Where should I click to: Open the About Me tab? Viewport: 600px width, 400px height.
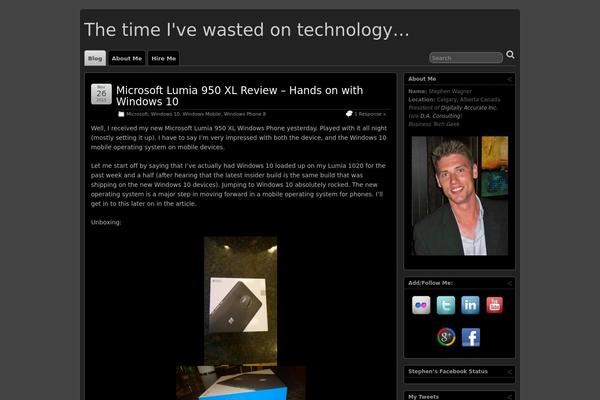pyautogui.click(x=127, y=58)
